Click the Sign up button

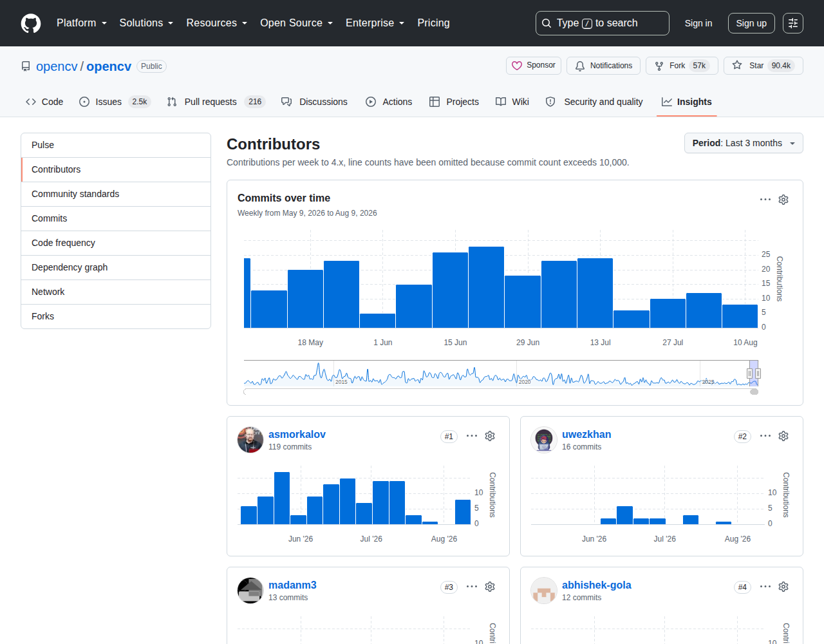click(x=751, y=23)
